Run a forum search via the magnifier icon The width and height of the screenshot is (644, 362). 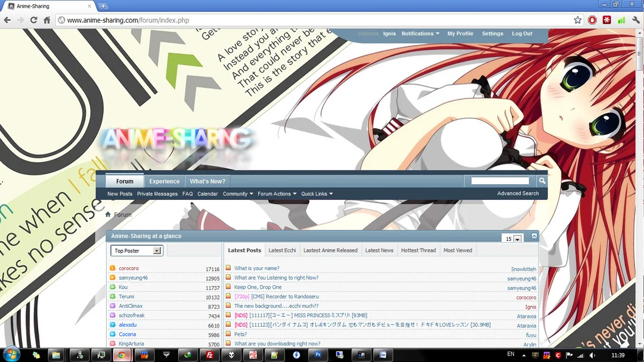(541, 180)
